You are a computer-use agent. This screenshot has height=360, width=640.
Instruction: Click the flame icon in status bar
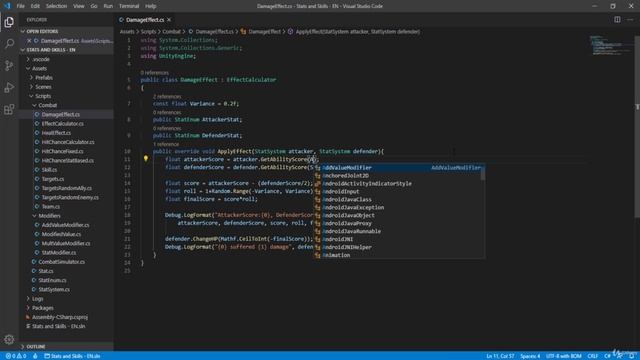click(x=36, y=356)
